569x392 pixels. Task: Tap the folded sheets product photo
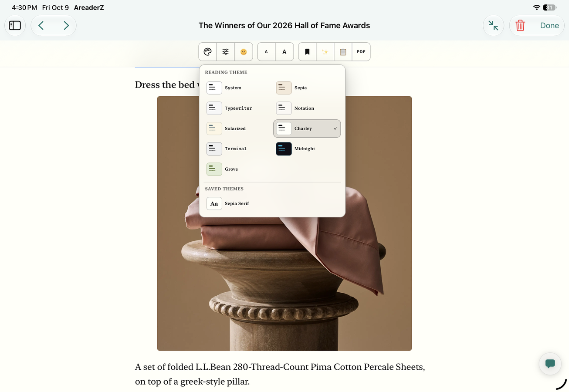284,223
